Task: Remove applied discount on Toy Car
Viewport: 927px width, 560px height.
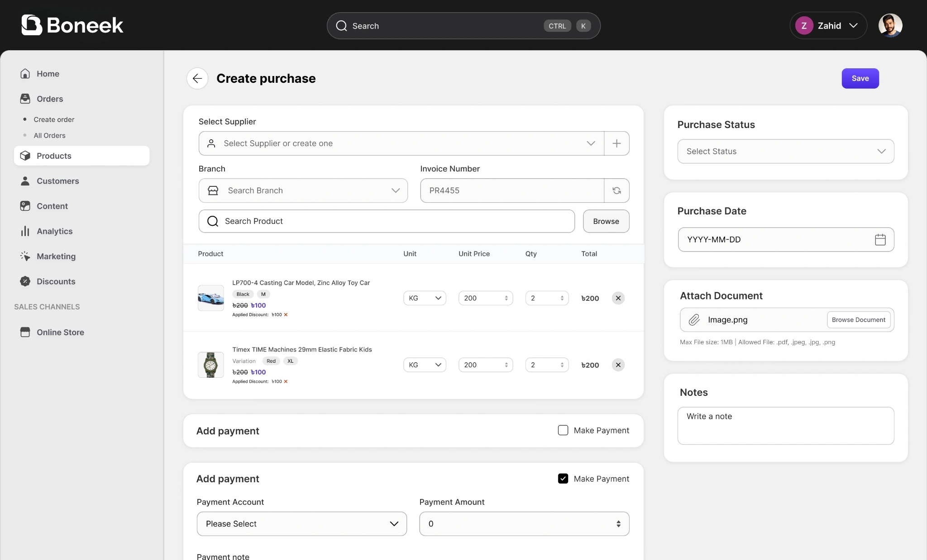Action: [286, 315]
